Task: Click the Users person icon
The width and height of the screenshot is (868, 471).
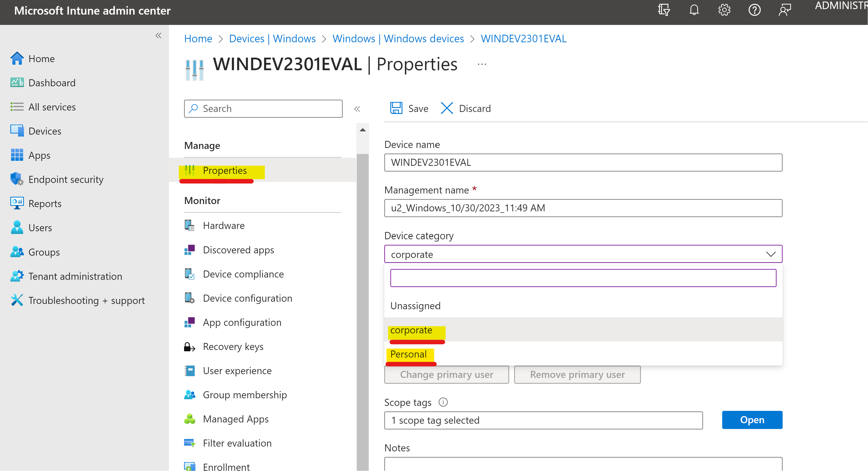Action: point(17,228)
